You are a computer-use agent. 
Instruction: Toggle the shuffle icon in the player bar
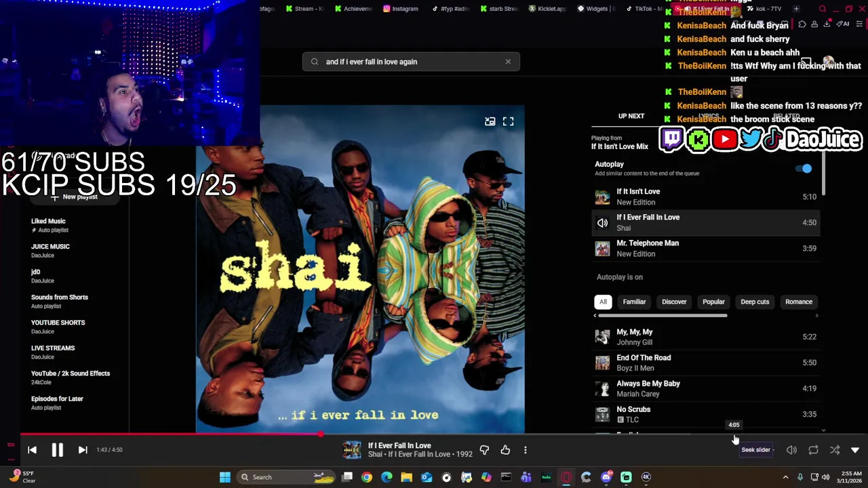coord(835,450)
